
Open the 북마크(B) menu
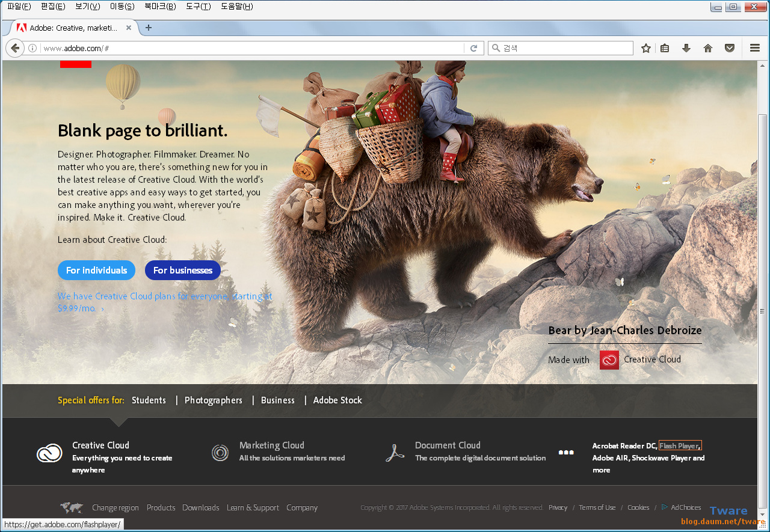pyautogui.click(x=161, y=7)
